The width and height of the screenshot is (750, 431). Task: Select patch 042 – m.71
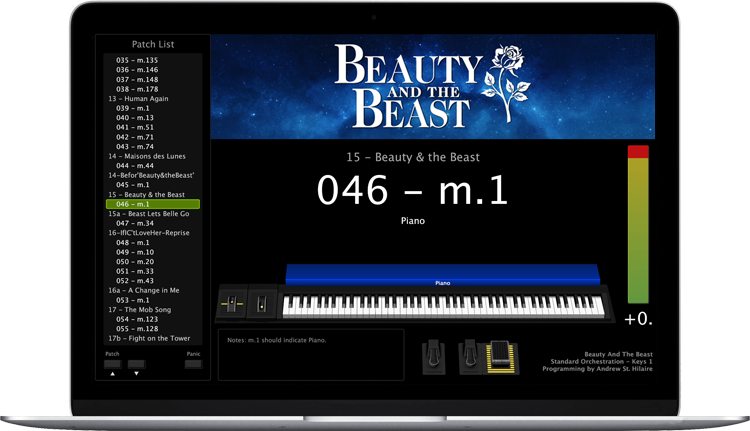pos(153,137)
